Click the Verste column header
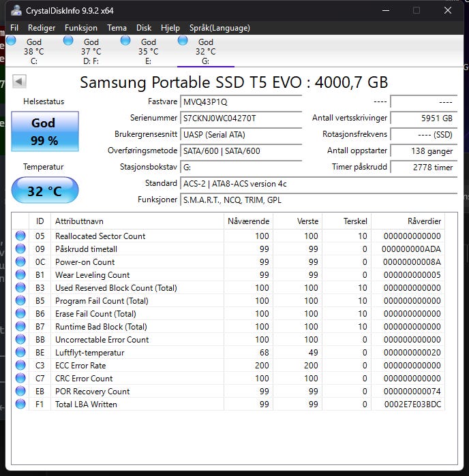469x476 pixels. tap(298, 221)
